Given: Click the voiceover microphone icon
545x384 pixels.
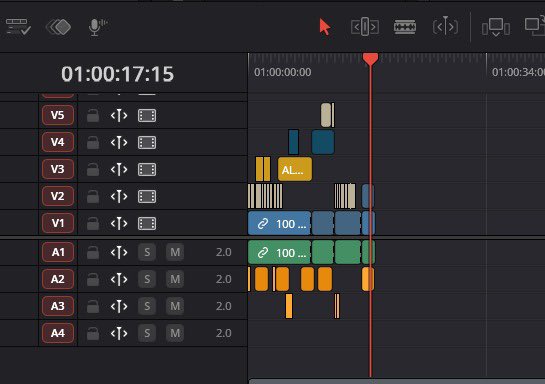Looking at the screenshot, I should point(98,27).
